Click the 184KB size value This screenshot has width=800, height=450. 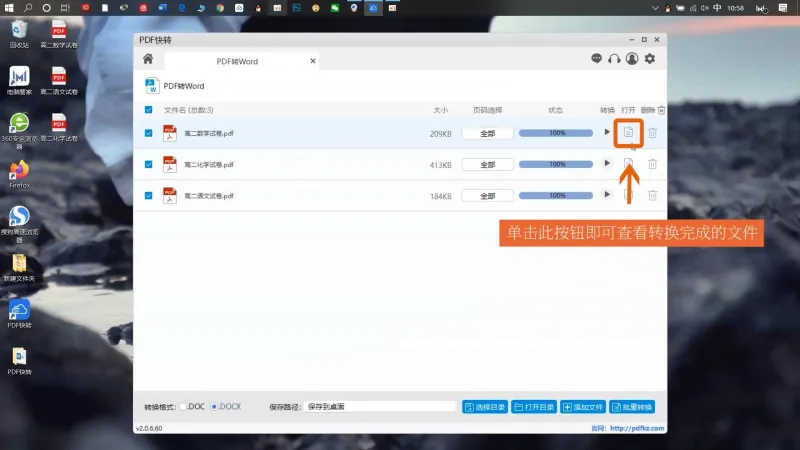pos(440,196)
